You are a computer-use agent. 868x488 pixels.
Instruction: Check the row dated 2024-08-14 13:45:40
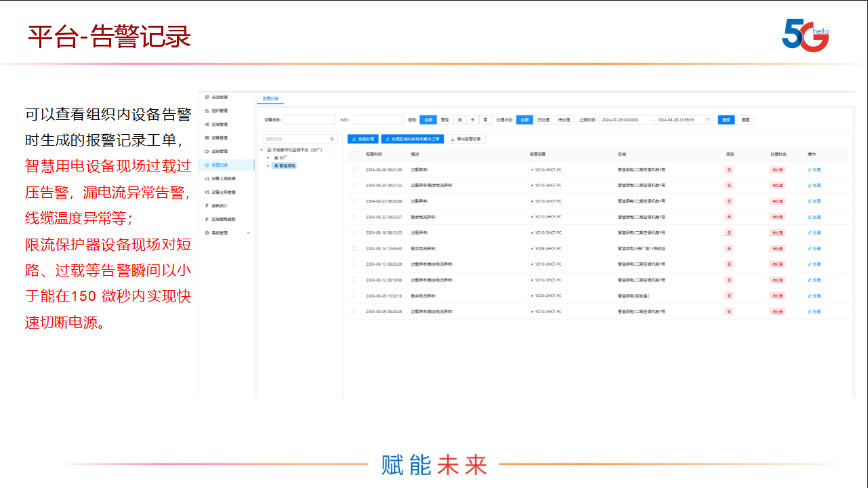(x=354, y=249)
